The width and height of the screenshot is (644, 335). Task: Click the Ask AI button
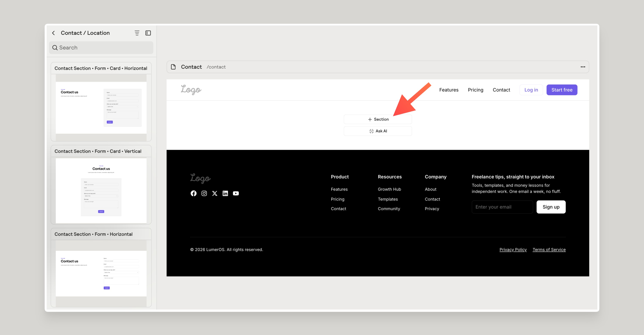coord(378,131)
